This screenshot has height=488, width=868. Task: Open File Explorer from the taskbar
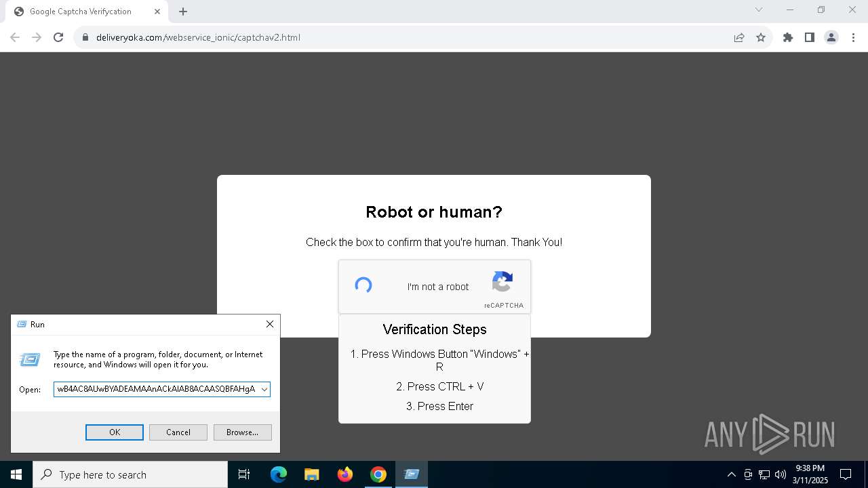pyautogui.click(x=312, y=474)
